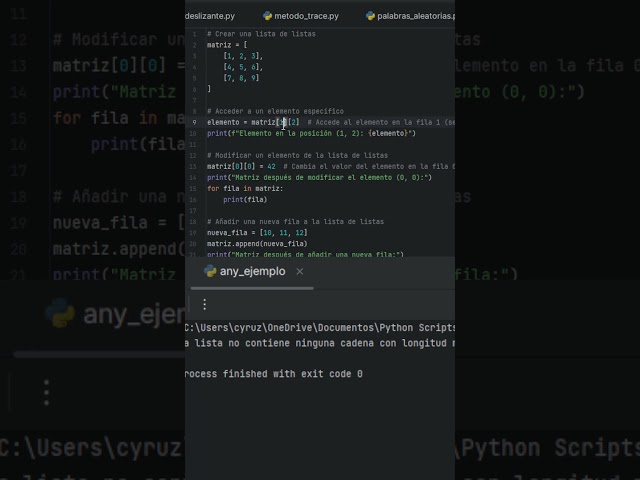Click the row '[1, 2, 3],'
This screenshot has width=640, height=480.
243,56
